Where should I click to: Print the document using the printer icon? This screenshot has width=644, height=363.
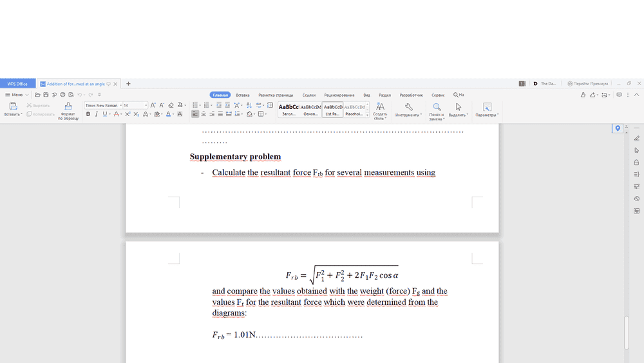point(62,95)
